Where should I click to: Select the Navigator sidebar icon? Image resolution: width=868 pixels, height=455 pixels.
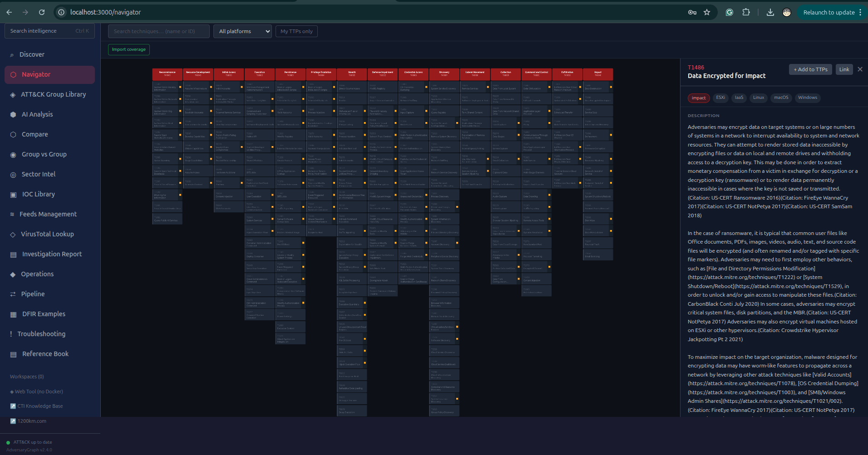tap(13, 75)
